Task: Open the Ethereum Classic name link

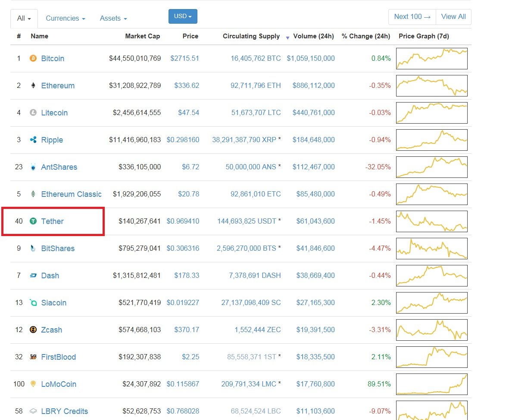Action: (71, 194)
